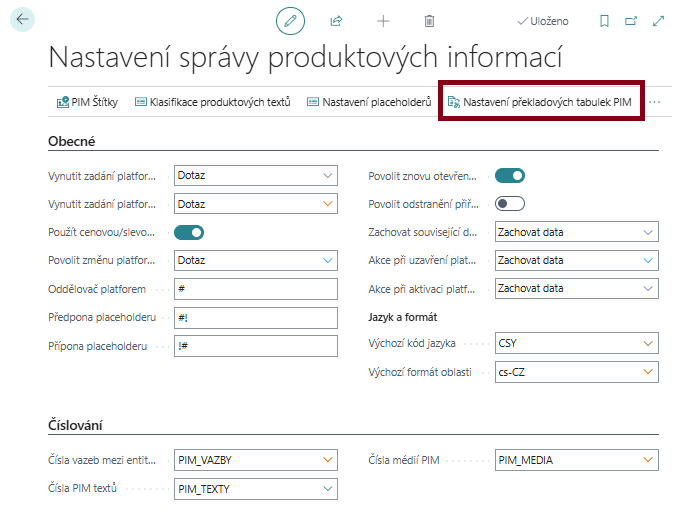Image resolution: width=690 pixels, height=521 pixels.
Task: Click the bookmark icon
Action: point(605,21)
